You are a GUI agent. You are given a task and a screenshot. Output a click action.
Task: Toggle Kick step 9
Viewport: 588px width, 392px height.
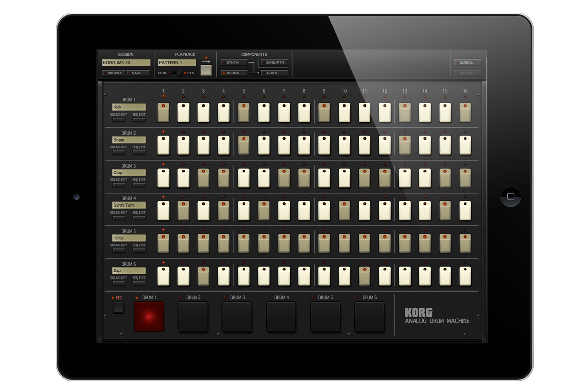pyautogui.click(x=324, y=112)
